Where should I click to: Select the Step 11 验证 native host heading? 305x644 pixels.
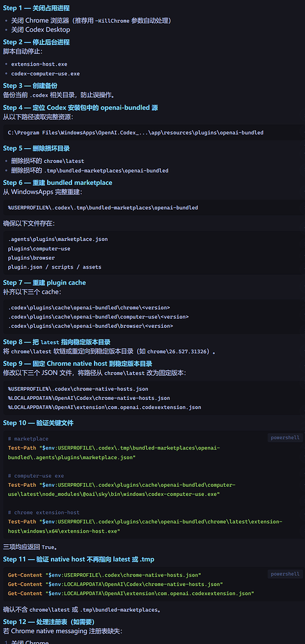(x=79, y=559)
